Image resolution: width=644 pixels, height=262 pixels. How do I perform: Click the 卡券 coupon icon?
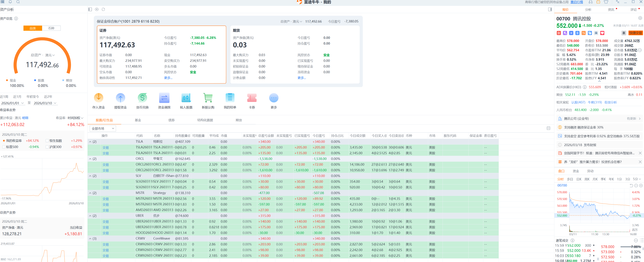coord(252,98)
